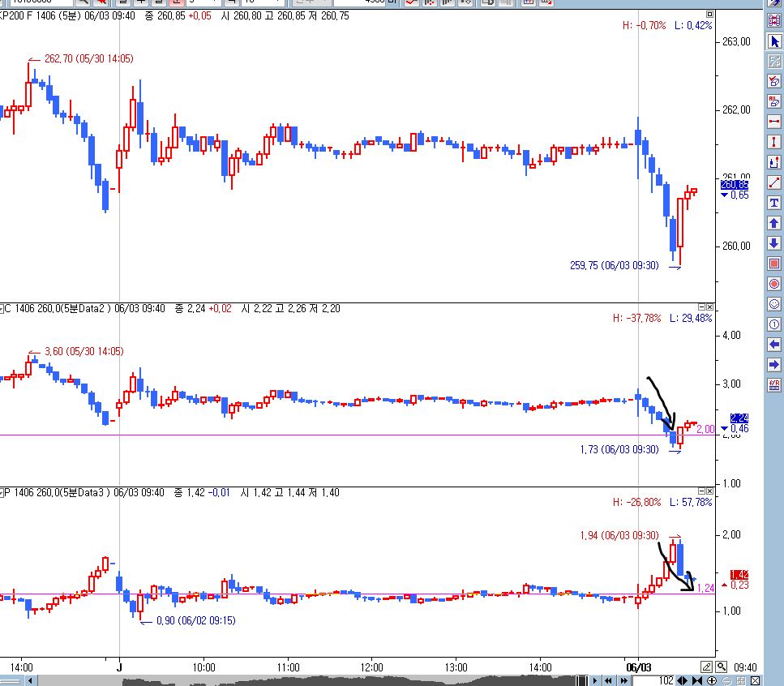Screen dimensions: 784x686
Task: Toggle checkbox of the P 1406 260.0 panel
Action: click(x=2, y=492)
